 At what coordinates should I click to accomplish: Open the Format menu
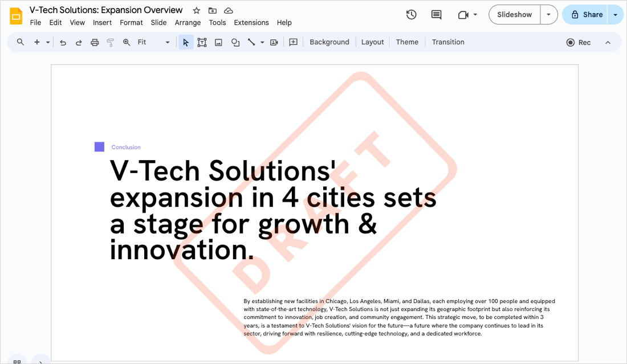pyautogui.click(x=131, y=22)
